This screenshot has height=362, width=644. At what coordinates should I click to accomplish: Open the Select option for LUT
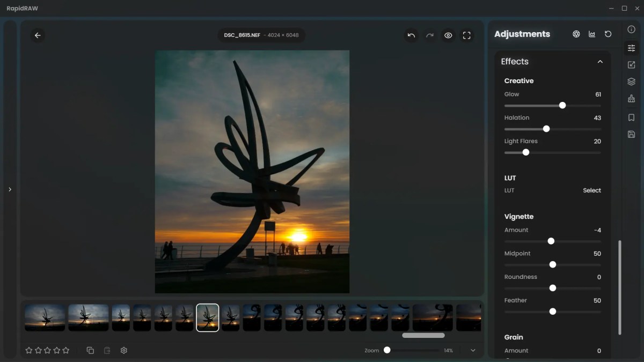(x=592, y=190)
